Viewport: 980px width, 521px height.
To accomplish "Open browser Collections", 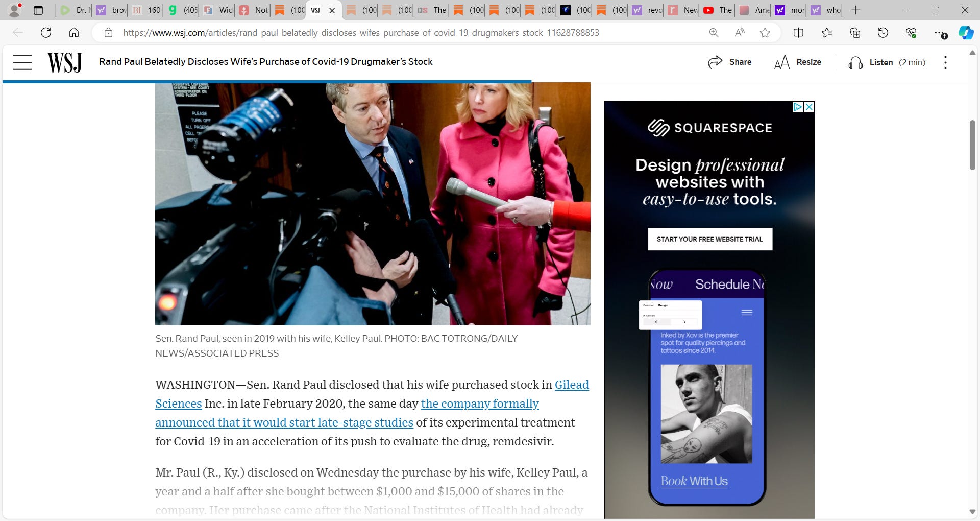I will (855, 33).
